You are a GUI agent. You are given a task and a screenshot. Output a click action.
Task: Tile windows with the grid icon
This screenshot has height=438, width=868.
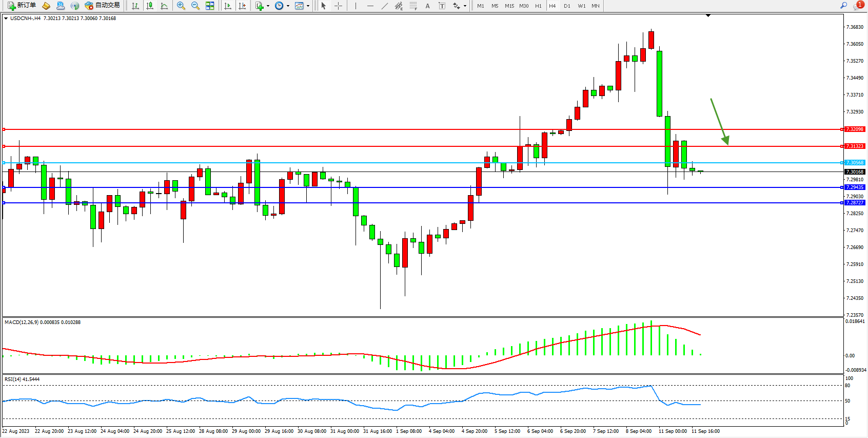210,6
